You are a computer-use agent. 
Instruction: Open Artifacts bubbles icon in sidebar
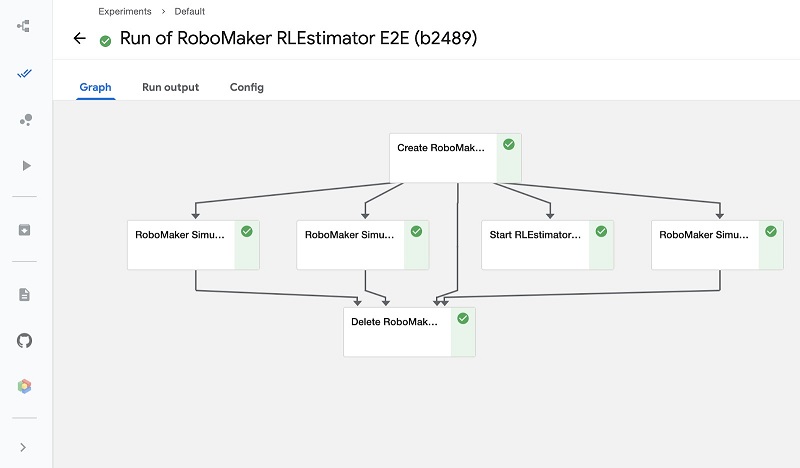pyautogui.click(x=26, y=120)
